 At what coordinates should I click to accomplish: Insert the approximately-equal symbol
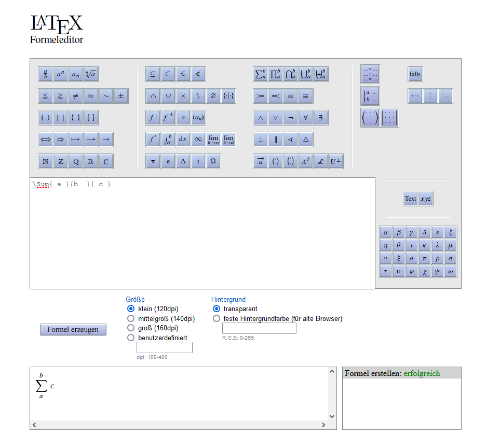coord(91,96)
